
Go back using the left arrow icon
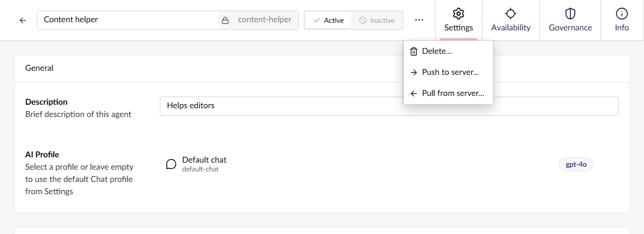[23, 20]
